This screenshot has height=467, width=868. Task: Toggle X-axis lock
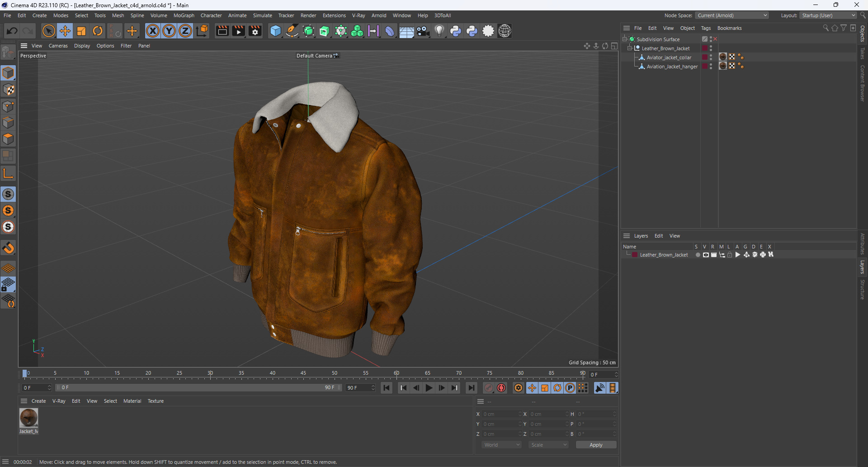[x=153, y=31]
